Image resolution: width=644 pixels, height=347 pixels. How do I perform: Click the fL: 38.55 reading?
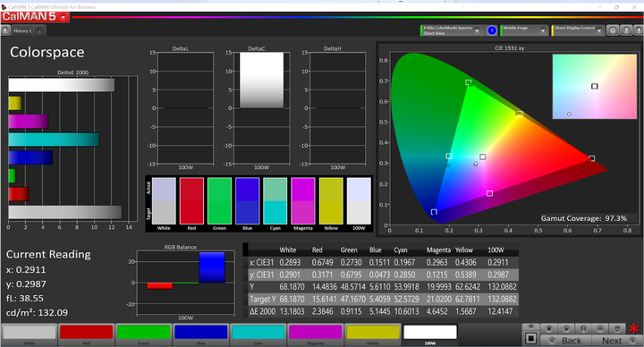(x=25, y=299)
